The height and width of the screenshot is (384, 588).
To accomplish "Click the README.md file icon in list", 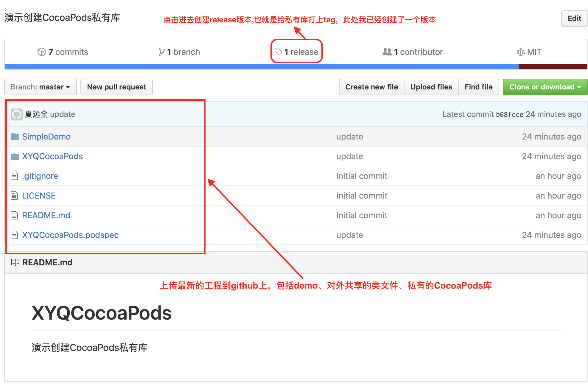I will click(x=14, y=215).
